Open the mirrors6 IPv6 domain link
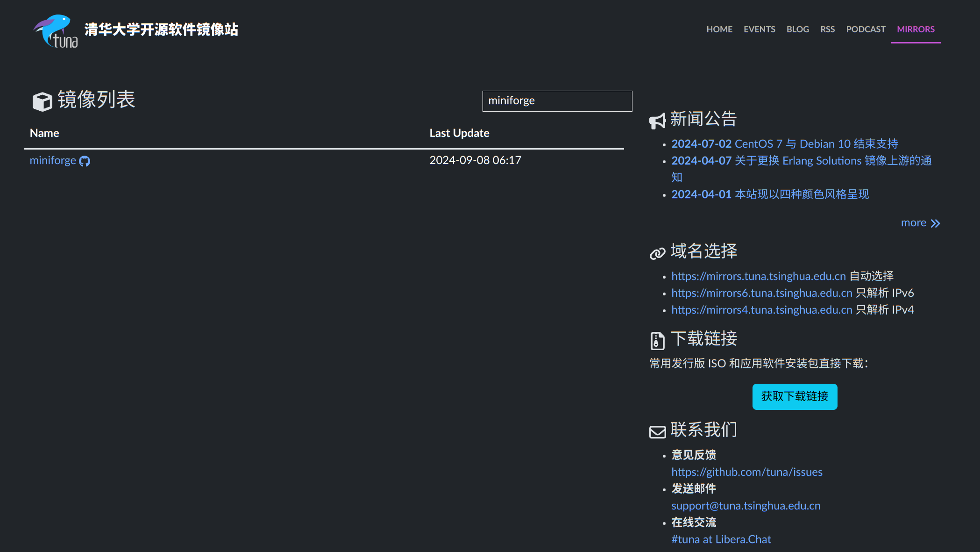This screenshot has width=980, height=552. (x=762, y=293)
